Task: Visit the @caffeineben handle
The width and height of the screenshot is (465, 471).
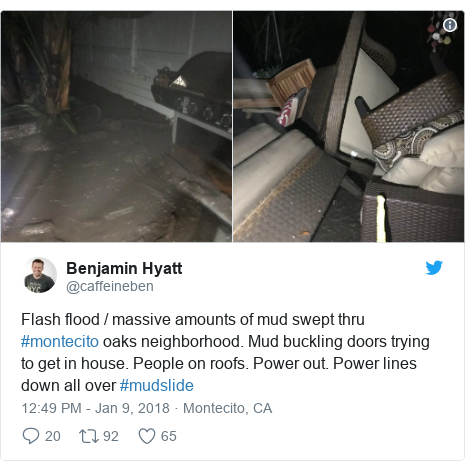Action: (110, 286)
